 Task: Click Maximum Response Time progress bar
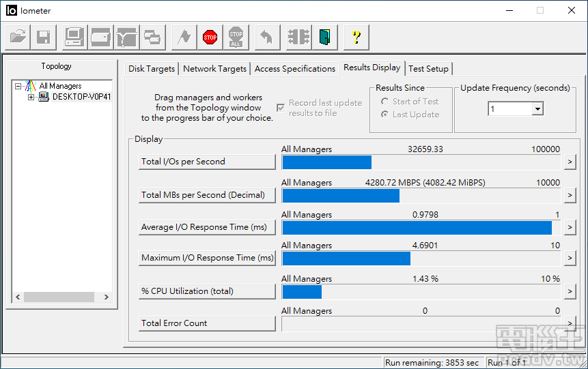point(421,259)
